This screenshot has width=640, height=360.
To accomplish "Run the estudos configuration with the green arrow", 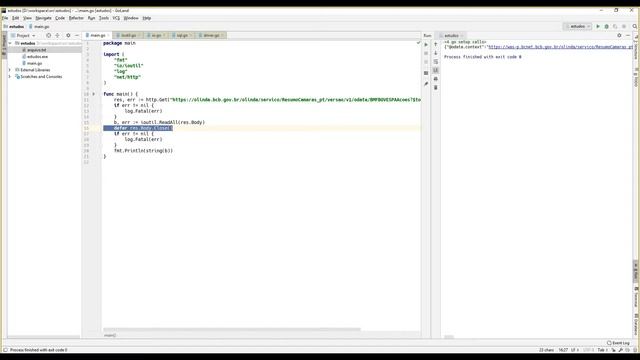I will [598, 26].
